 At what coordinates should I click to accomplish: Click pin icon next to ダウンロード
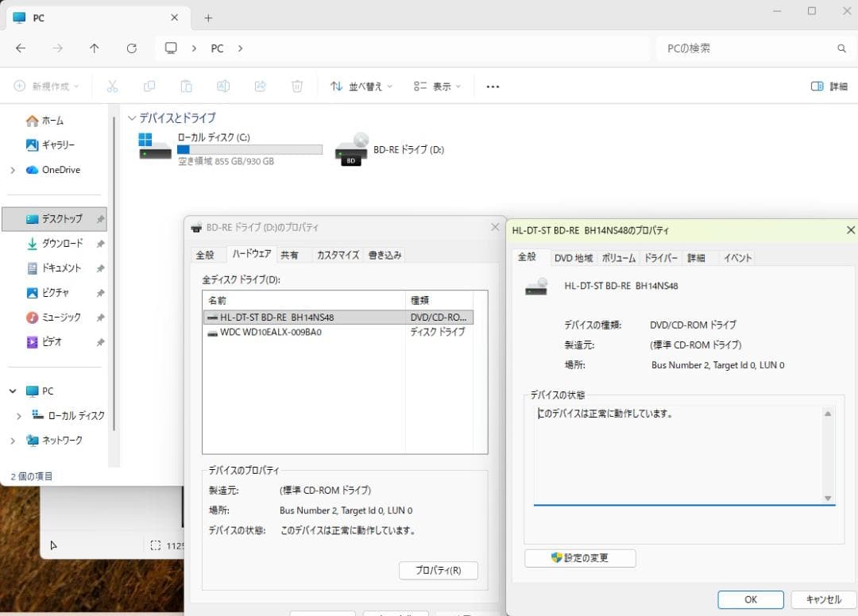click(100, 244)
